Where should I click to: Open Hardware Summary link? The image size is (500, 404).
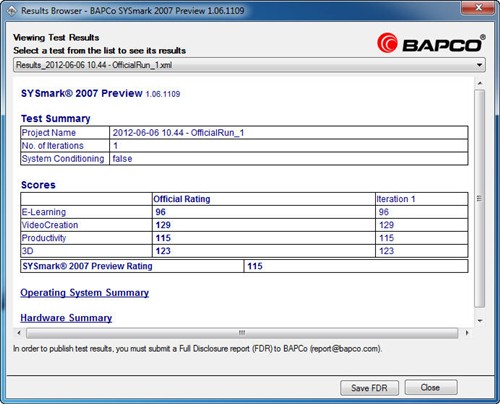[66, 318]
